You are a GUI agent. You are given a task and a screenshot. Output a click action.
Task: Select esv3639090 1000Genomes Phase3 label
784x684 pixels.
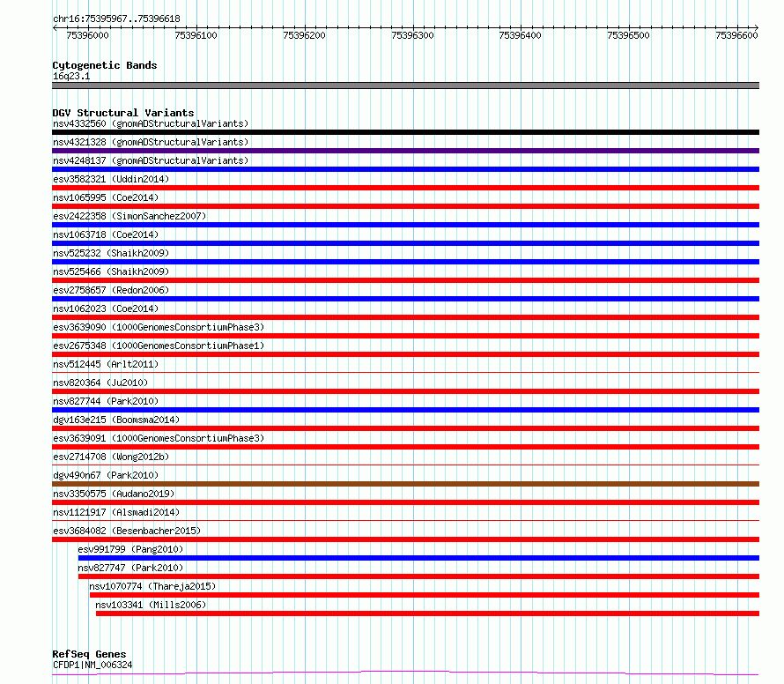pyautogui.click(x=159, y=327)
